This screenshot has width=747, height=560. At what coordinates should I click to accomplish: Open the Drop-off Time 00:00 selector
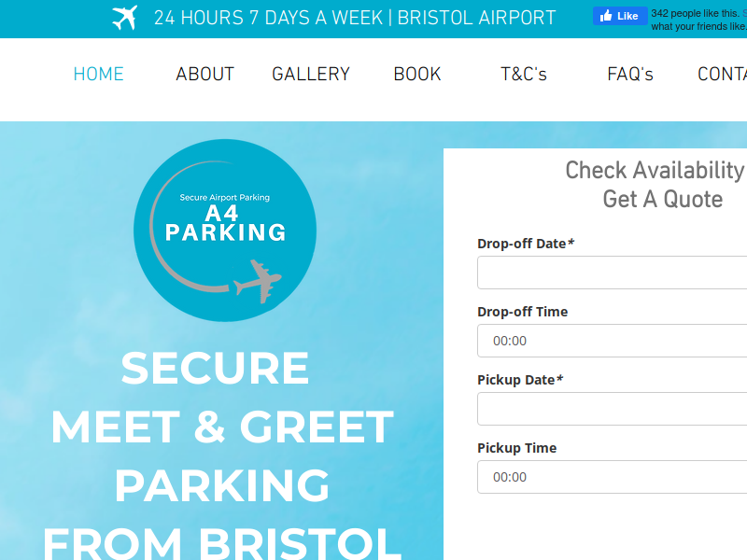pos(613,341)
